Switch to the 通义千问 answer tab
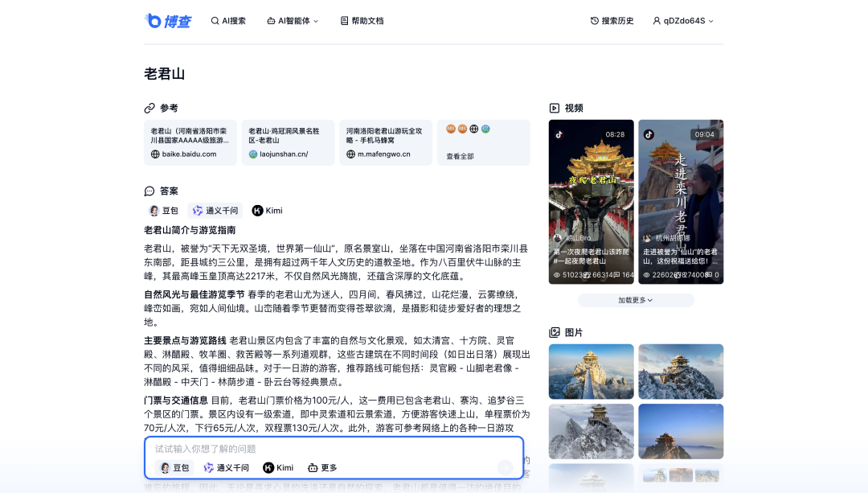Screen dimensions: 868x493 coord(215,211)
